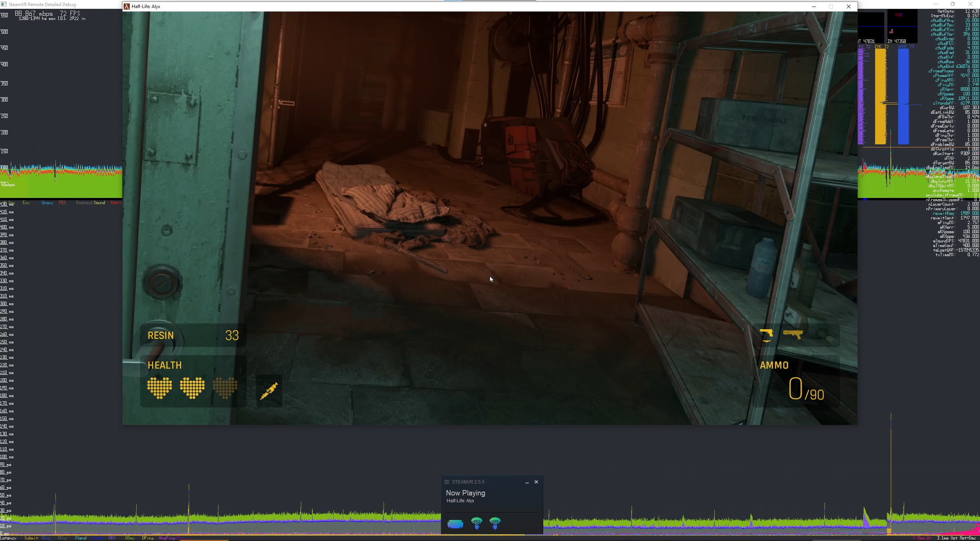This screenshot has height=541, width=980.
Task: Click the Half-Life: Alyx window title icon
Action: (127, 7)
